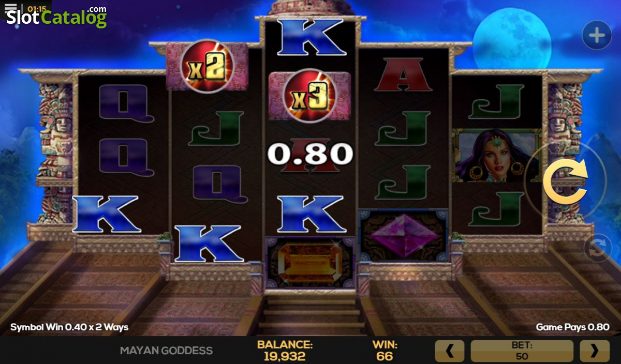The height and width of the screenshot is (364, 621).
Task: Open SlotCatalog logo link
Action: tap(56, 17)
